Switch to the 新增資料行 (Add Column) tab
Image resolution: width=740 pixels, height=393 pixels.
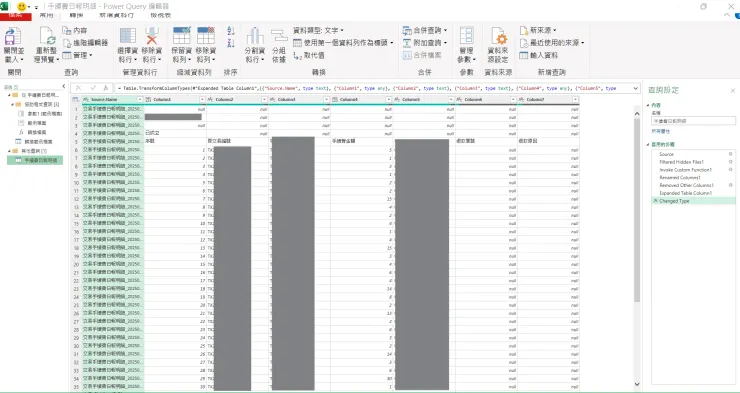(117, 16)
